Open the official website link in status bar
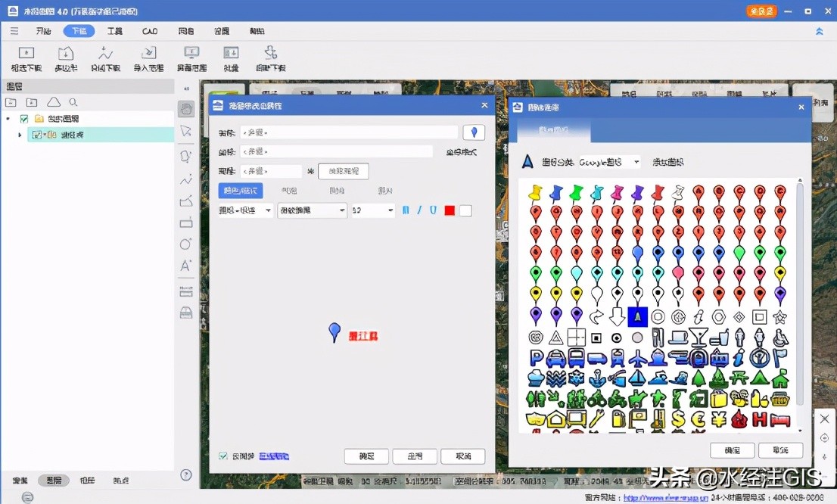The height and width of the screenshot is (504, 837). coord(666,498)
